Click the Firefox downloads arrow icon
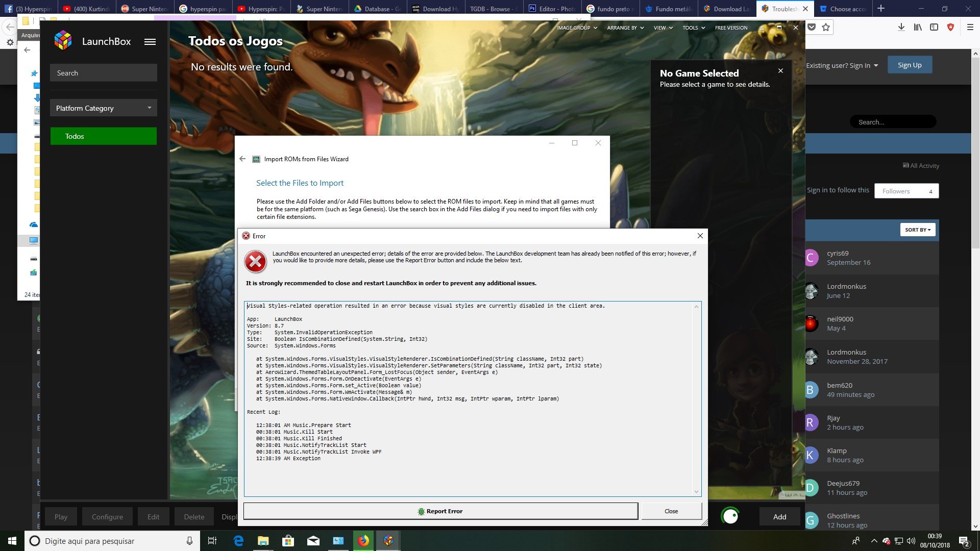Screen dimensions: 980x551 pos(901,27)
